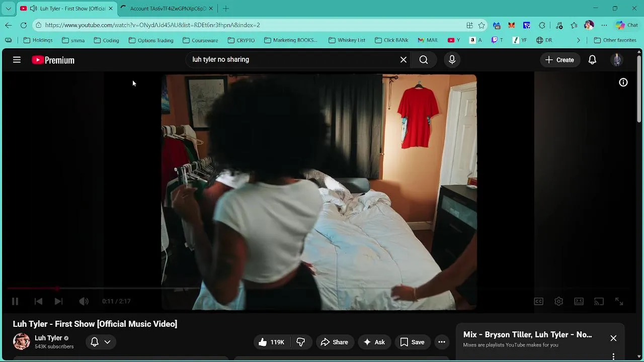Screen dimensions: 644x362
Task: Open the favorites list icon
Action: pos(574,25)
